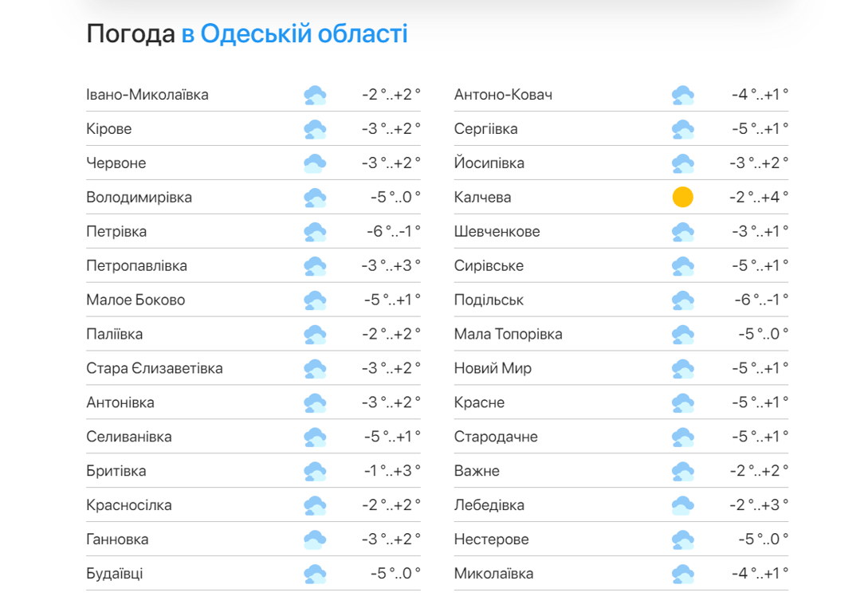Select the Володимирівка city link
The height and width of the screenshot is (612, 868).
(139, 198)
